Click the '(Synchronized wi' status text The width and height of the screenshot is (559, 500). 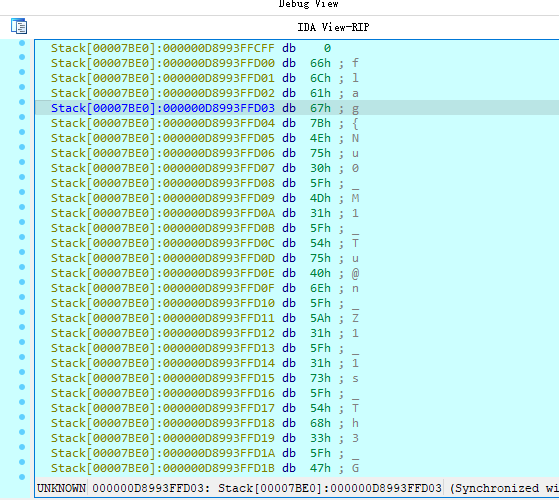pos(504,488)
